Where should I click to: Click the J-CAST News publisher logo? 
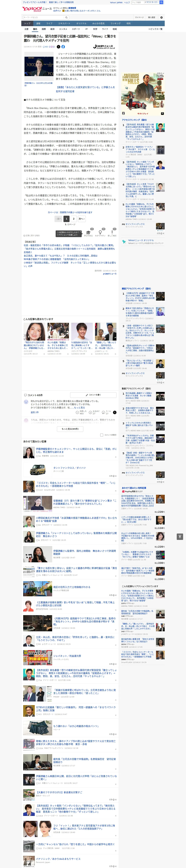click(104, 47)
